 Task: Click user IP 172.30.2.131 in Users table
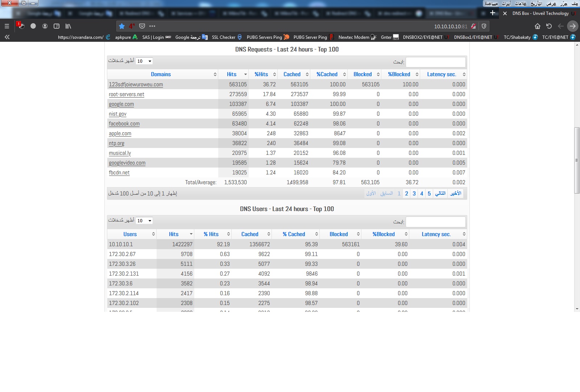[124, 274]
